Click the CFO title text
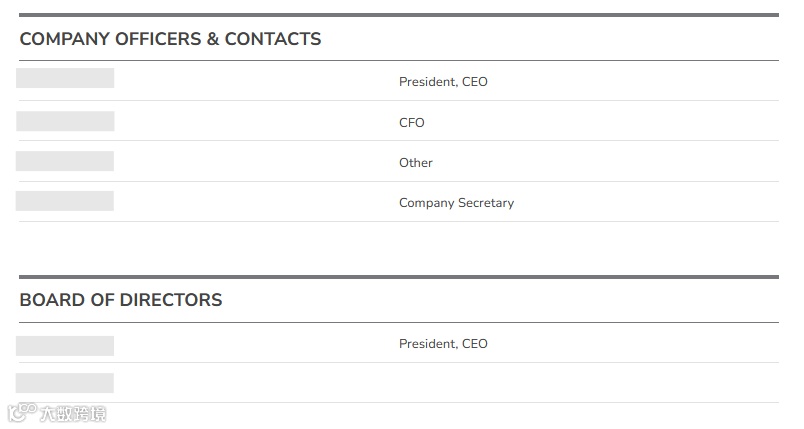Screen dimensions: 804x429 [x=412, y=122]
